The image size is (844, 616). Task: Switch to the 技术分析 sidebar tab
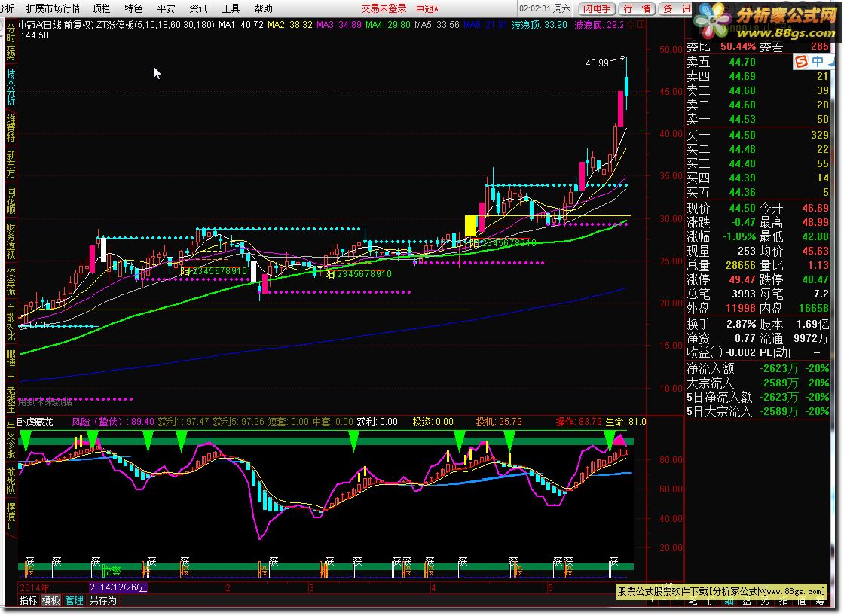11,87
